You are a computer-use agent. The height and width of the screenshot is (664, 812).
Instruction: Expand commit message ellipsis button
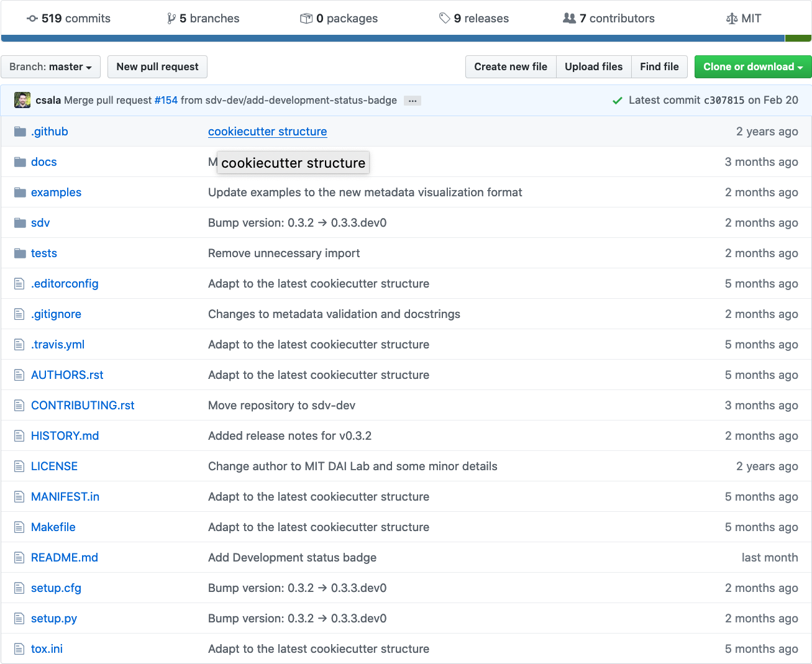[x=413, y=101]
